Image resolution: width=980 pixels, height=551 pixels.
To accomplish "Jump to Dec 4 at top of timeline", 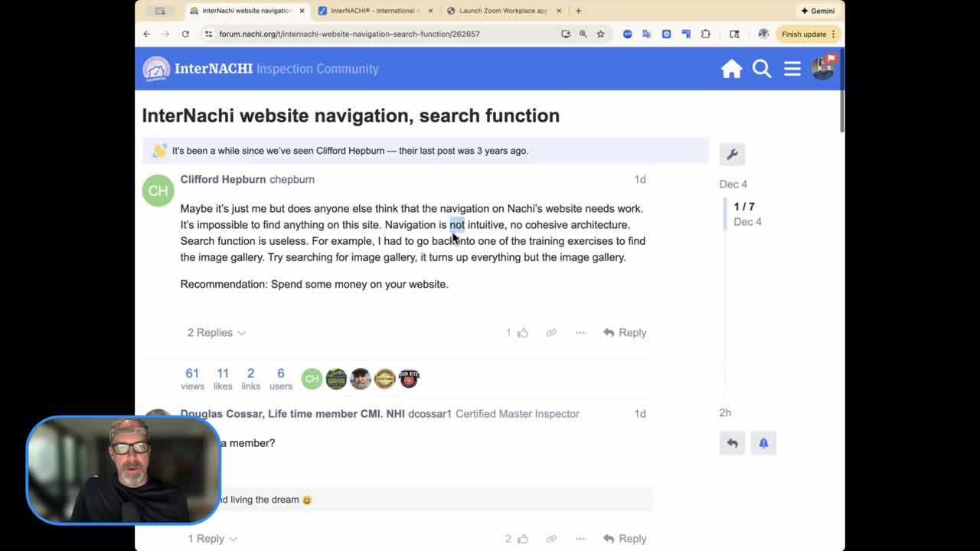I will click(733, 184).
